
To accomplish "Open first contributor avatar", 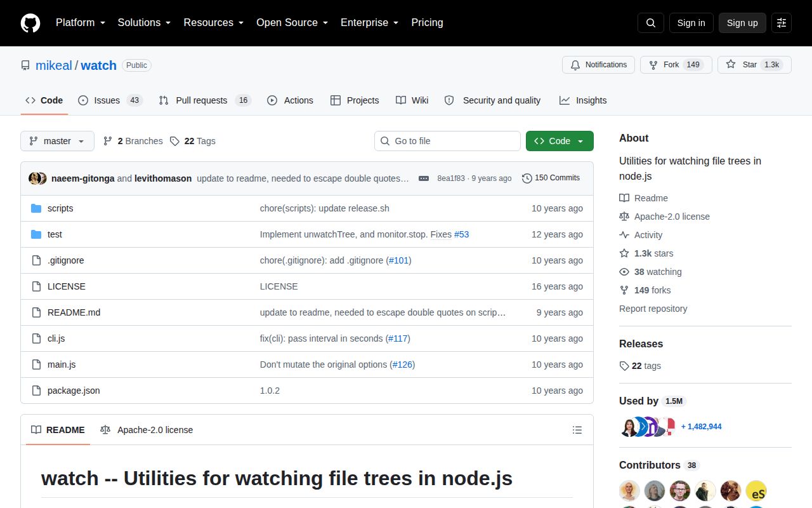I will point(630,491).
